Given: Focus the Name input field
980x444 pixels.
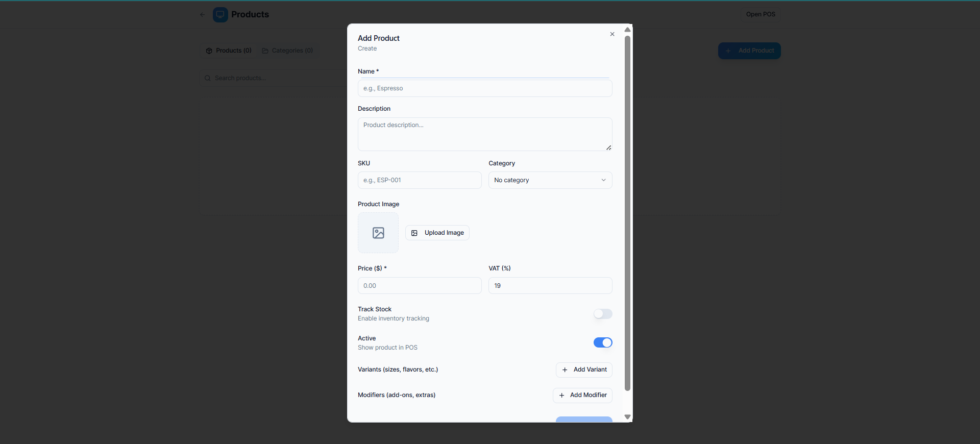Looking at the screenshot, I should tap(485, 88).
